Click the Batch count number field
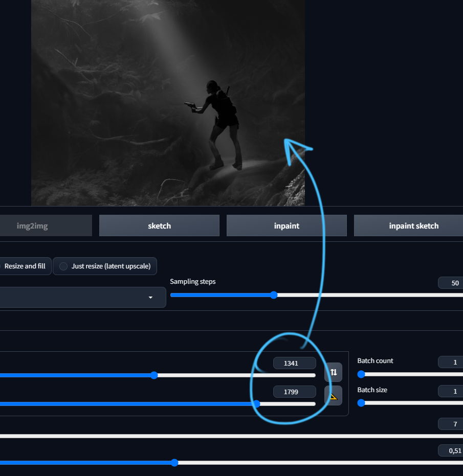Viewport: 463px width, 476px height. [451, 362]
